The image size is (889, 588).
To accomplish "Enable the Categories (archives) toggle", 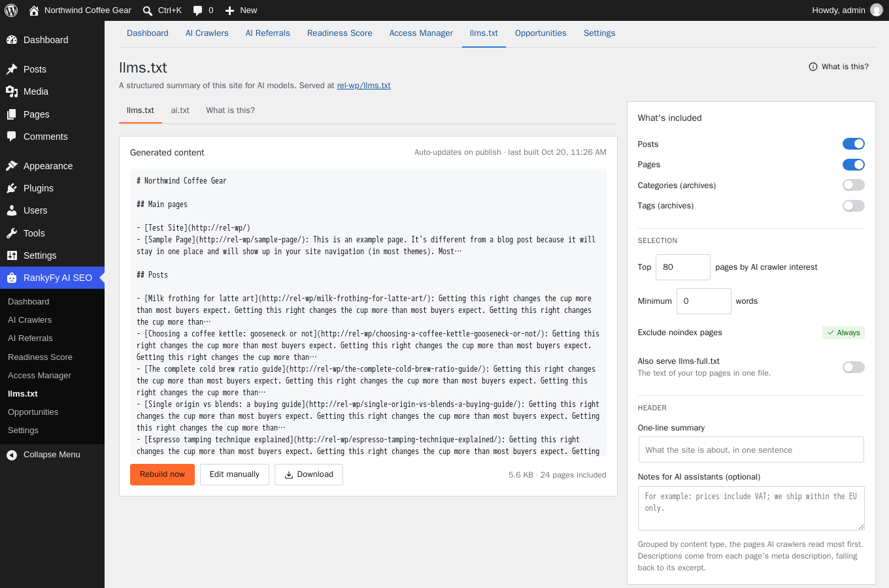I will point(854,185).
